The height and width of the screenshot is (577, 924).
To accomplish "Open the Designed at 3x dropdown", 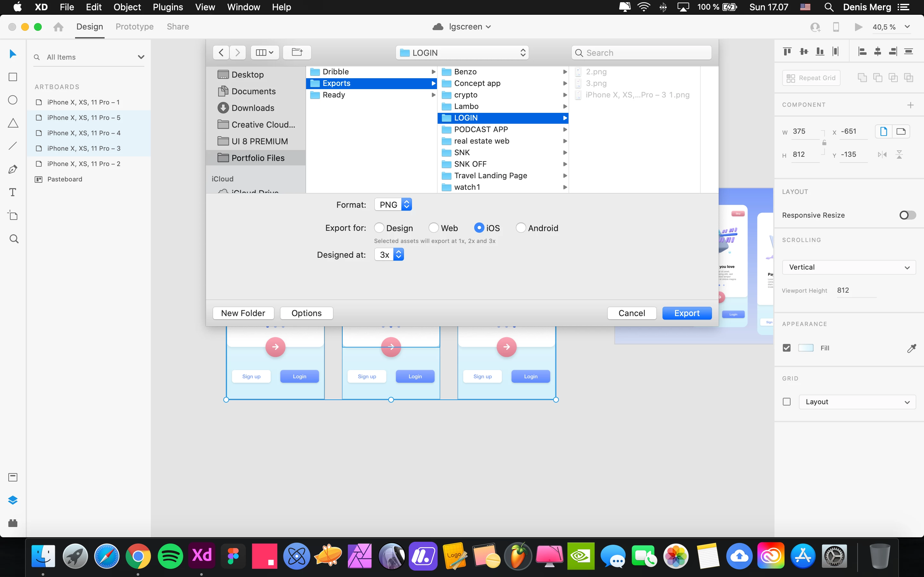I will click(389, 255).
